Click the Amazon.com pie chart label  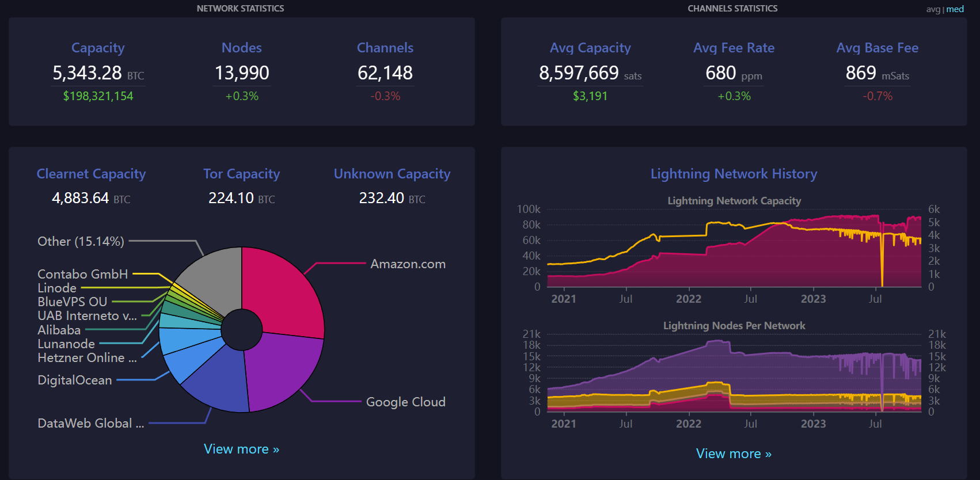coord(408,264)
